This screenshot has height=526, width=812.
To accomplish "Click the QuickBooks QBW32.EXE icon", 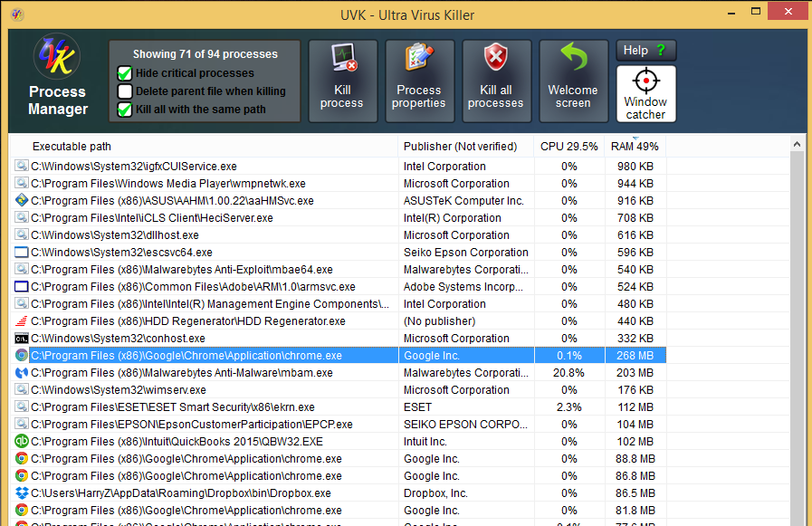I will click(x=21, y=441).
